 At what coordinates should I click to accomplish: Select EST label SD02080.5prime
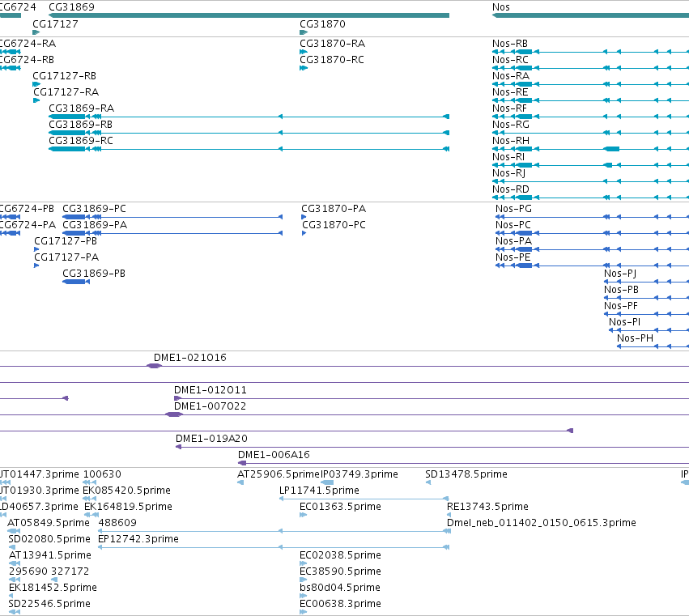49,539
